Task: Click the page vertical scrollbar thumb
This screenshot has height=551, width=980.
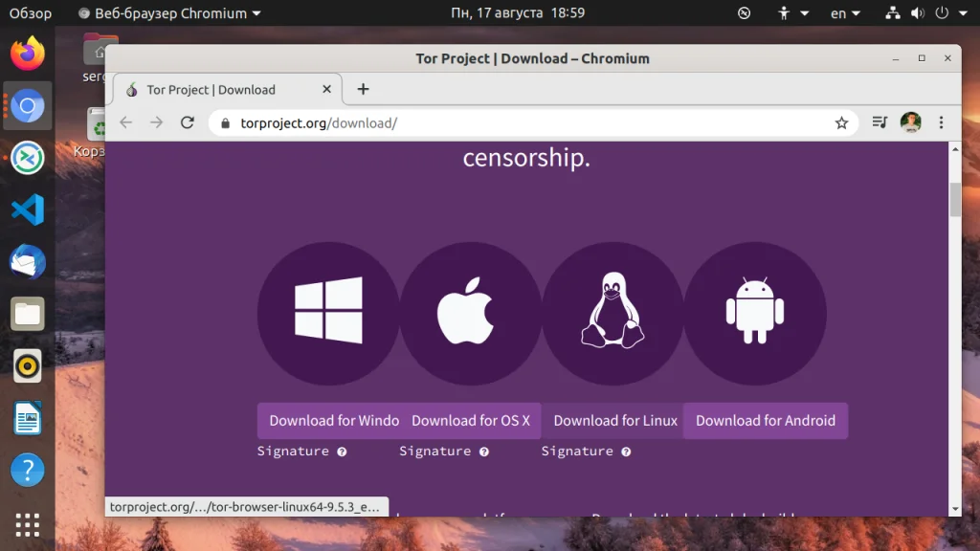Action: tap(955, 199)
